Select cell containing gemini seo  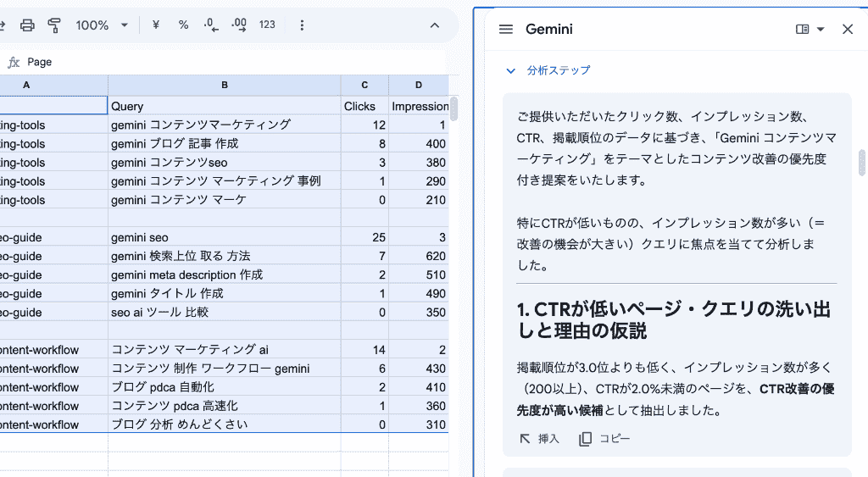pyautogui.click(x=224, y=237)
